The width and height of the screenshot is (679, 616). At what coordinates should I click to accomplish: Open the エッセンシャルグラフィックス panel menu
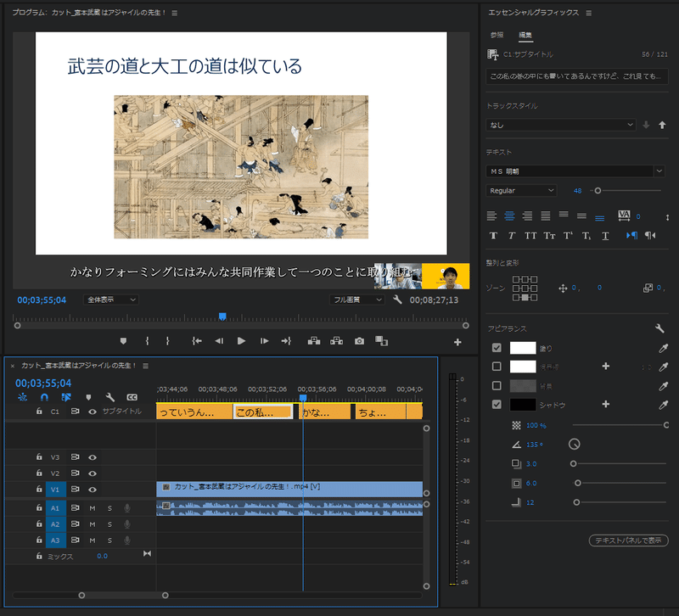[588, 13]
